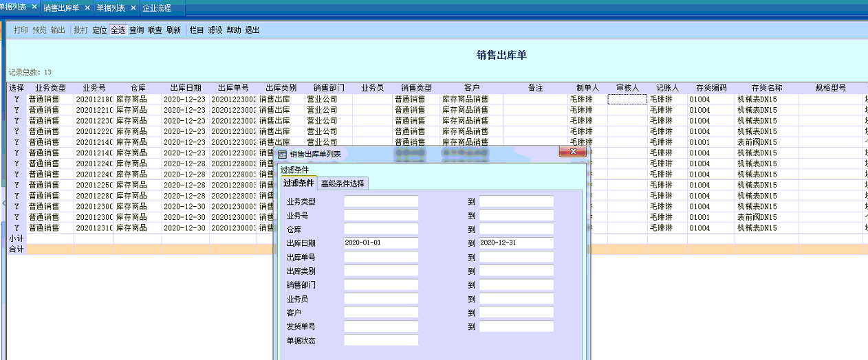This screenshot has height=360, width=868.
Task: Switch to the 高级条件选择 tab
Action: (x=343, y=183)
